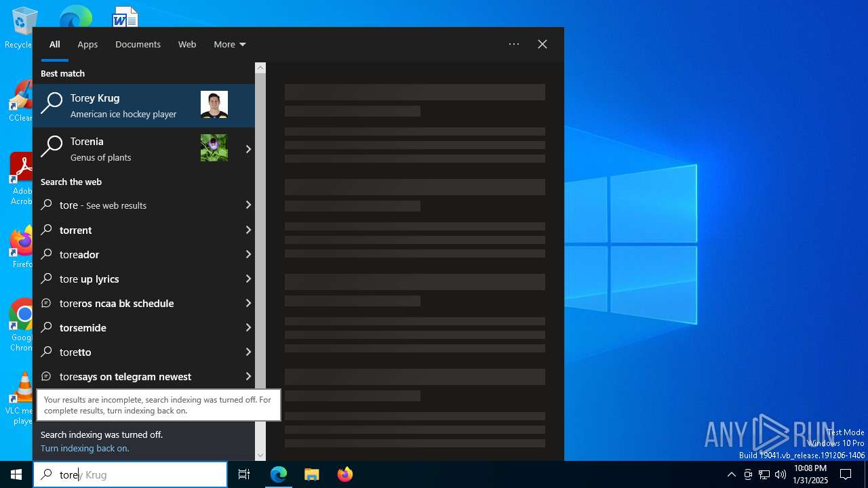Expand the 'torsemide' suggestion arrow
Image resolution: width=868 pixels, height=488 pixels.
(248, 327)
